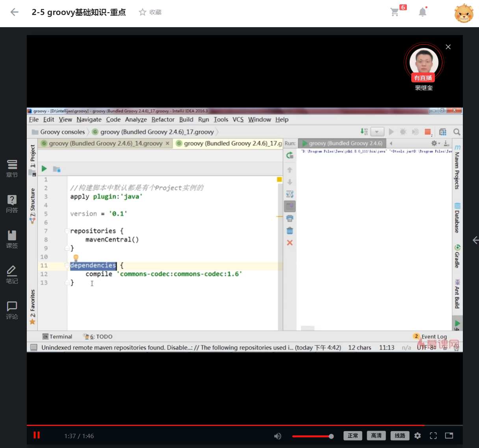Stop the running process in toolbar
479x448 pixels.
pos(428,132)
